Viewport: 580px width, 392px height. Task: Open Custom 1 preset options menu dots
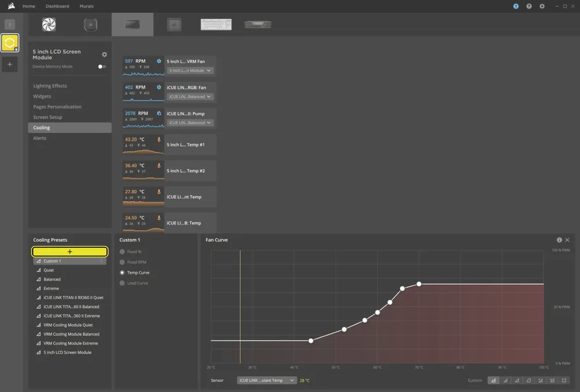click(x=101, y=261)
